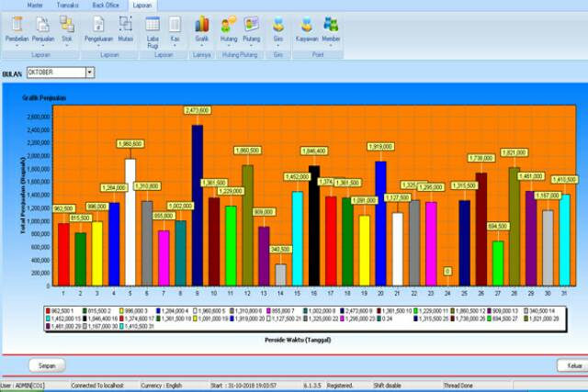Expand the dropdown arrow under Grafik
The image size is (588, 392).
click(201, 45)
